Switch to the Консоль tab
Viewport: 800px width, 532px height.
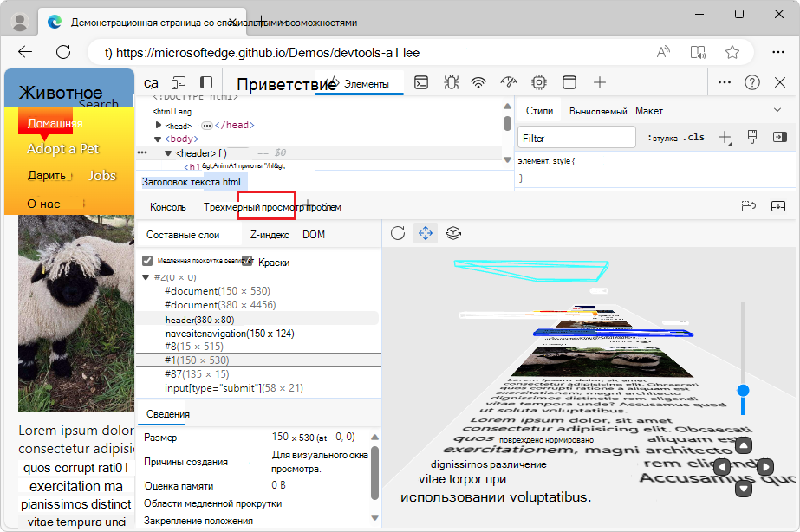(167, 207)
